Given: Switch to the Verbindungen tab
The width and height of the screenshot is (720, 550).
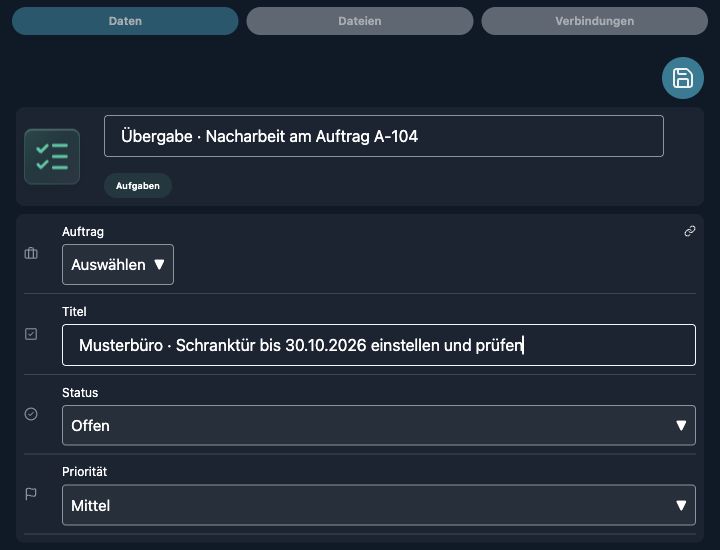Looking at the screenshot, I should pyautogui.click(x=595, y=21).
